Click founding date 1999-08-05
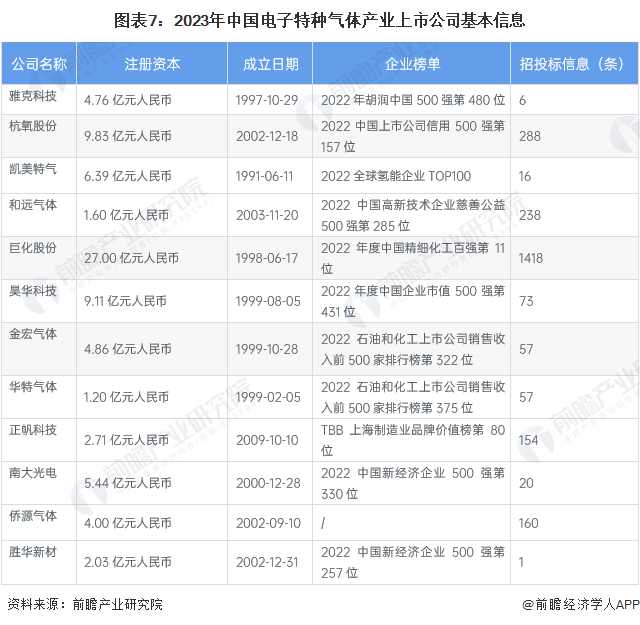 [268, 301]
